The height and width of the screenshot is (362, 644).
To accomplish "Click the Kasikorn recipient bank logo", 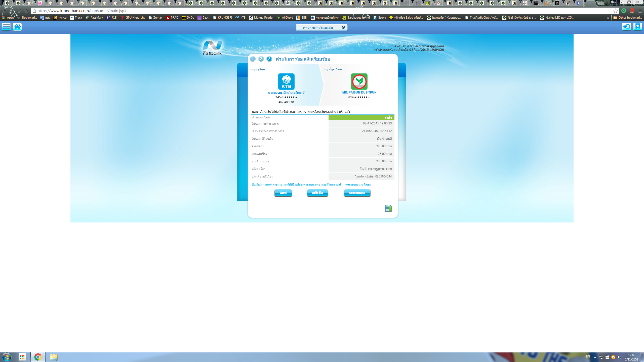I will coord(359,81).
